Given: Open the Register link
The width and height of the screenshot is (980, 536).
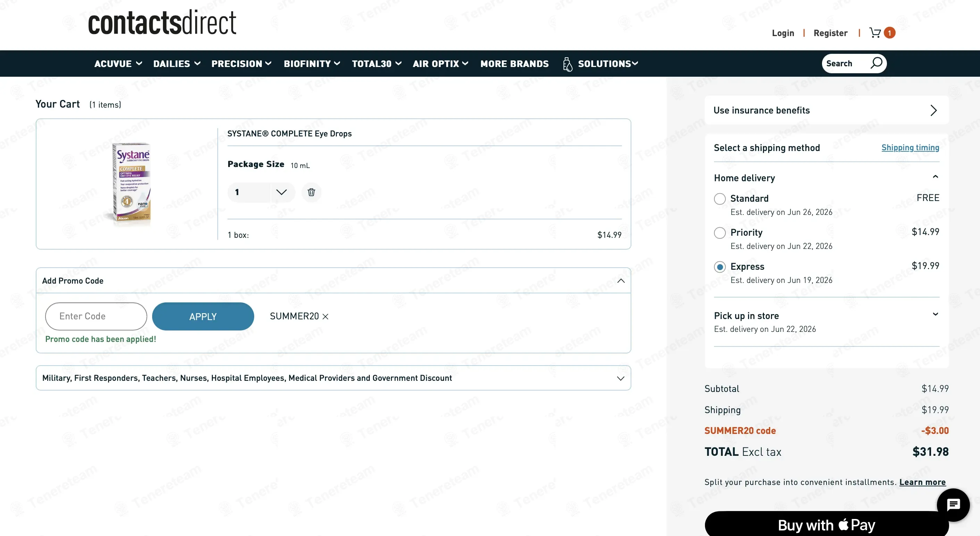Looking at the screenshot, I should [x=830, y=33].
